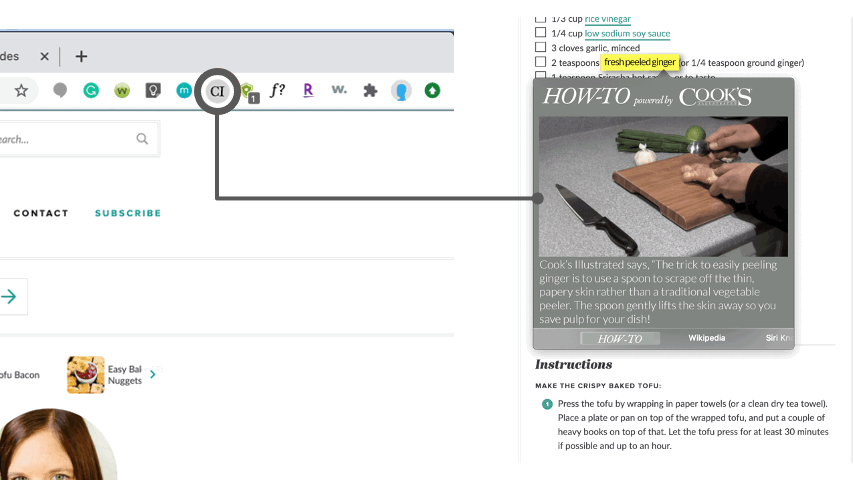Click the teal m extension icon
The width and height of the screenshot is (853, 480).
pyautogui.click(x=184, y=90)
